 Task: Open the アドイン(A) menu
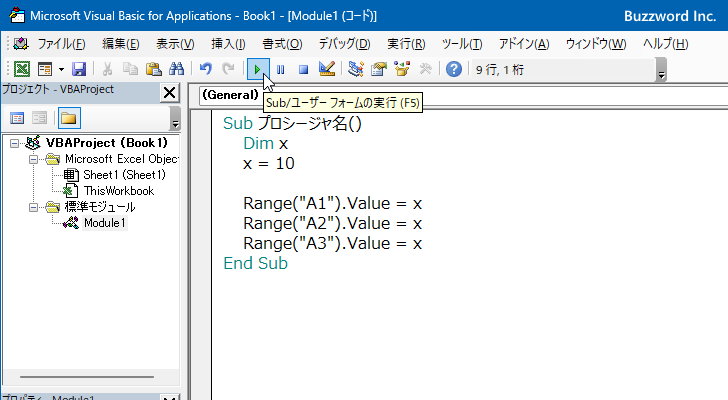[524, 44]
